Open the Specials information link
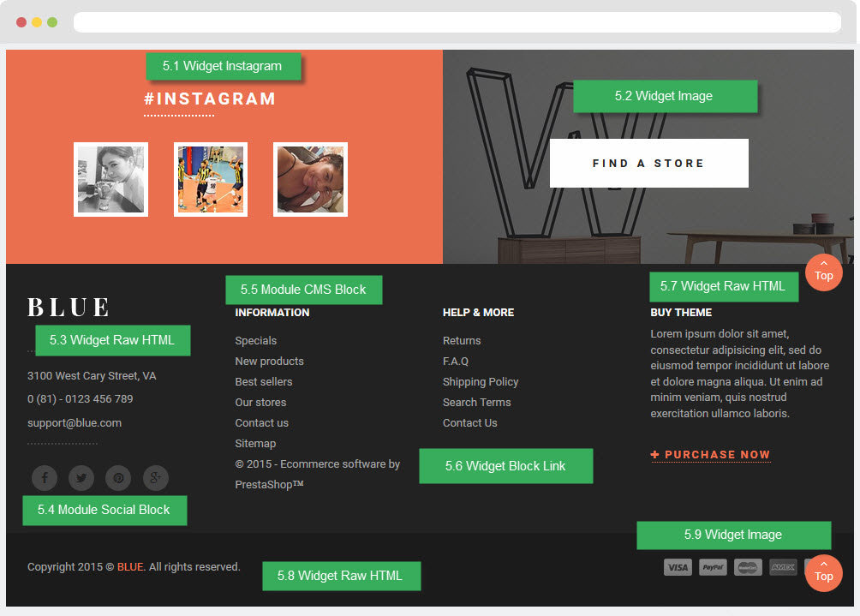 click(x=255, y=341)
